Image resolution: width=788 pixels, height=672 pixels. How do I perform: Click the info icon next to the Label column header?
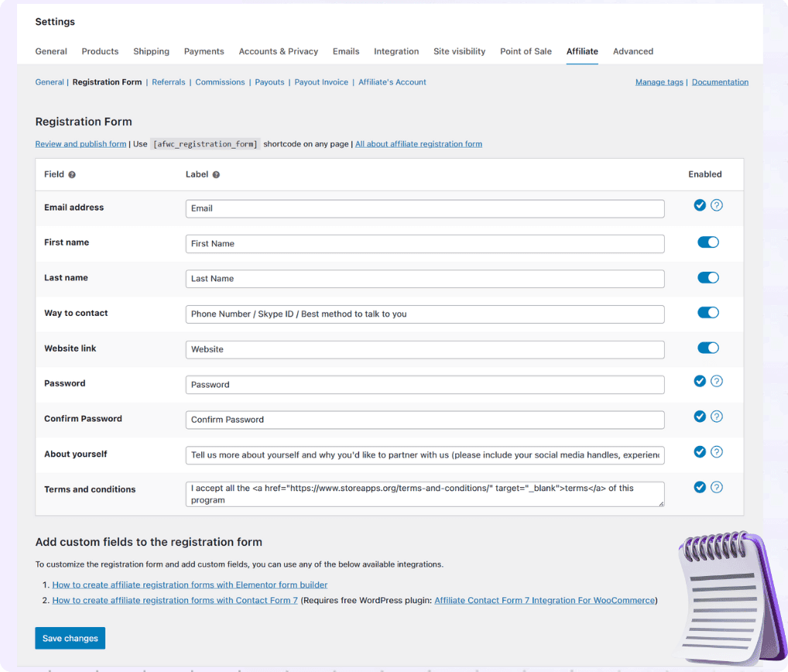click(217, 174)
